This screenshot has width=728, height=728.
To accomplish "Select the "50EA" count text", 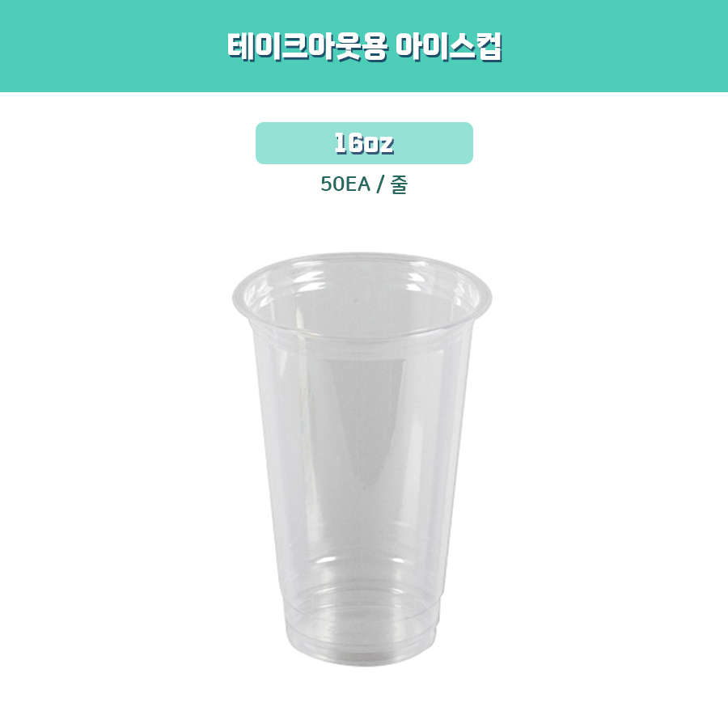I will point(345,184).
